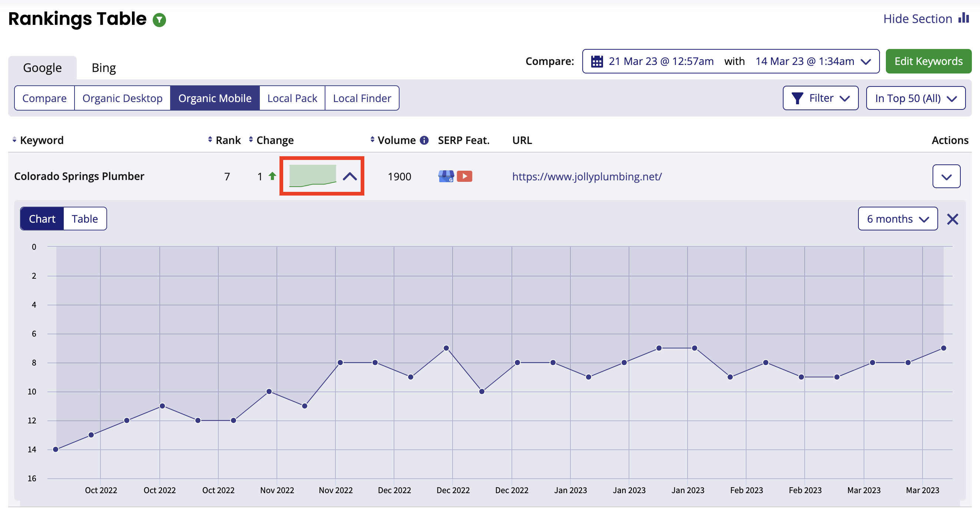Open the jollyplumbing.net URL link

pyautogui.click(x=587, y=176)
